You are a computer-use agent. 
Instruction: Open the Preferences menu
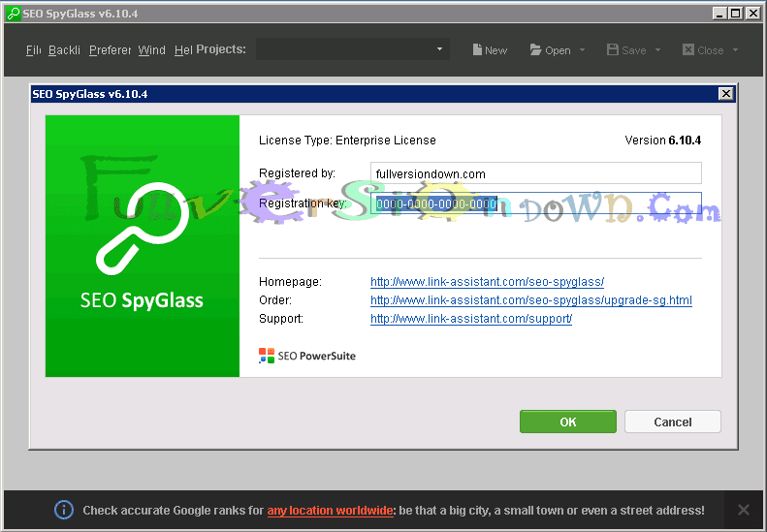click(x=111, y=49)
